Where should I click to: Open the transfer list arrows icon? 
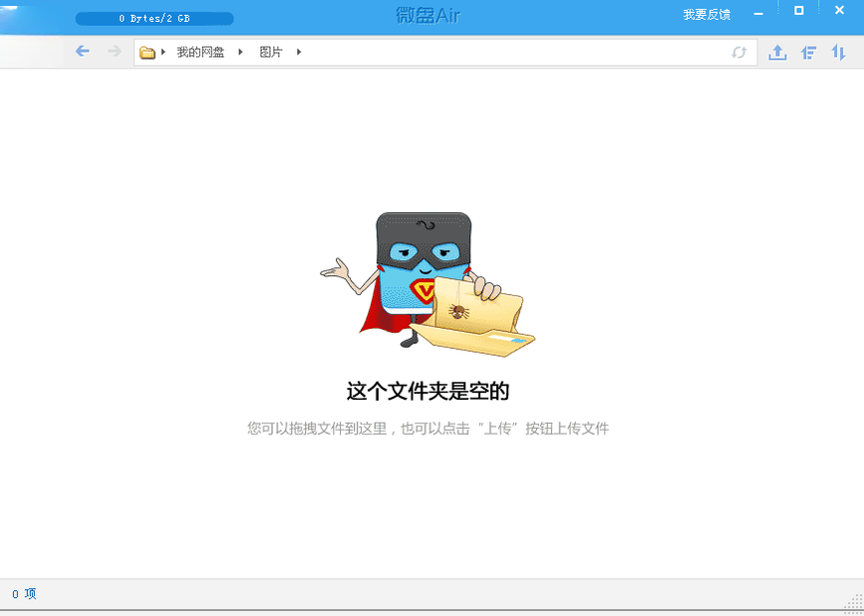coord(839,53)
